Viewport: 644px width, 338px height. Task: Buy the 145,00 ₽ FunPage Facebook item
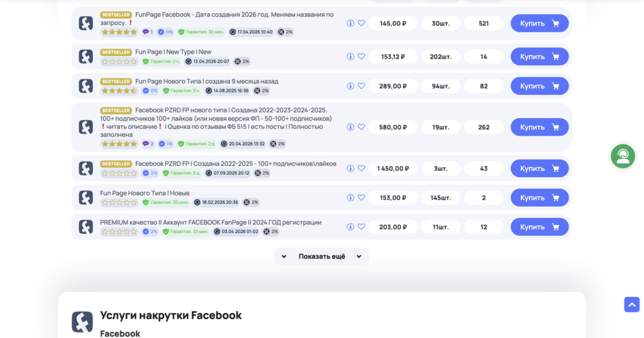pyautogui.click(x=539, y=23)
